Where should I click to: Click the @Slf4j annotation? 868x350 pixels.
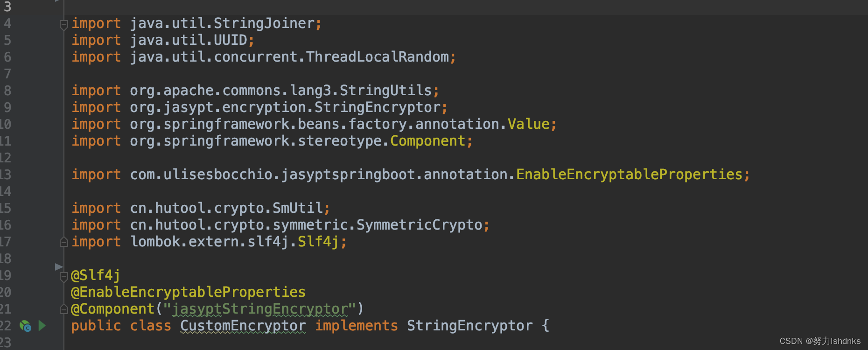tap(96, 275)
